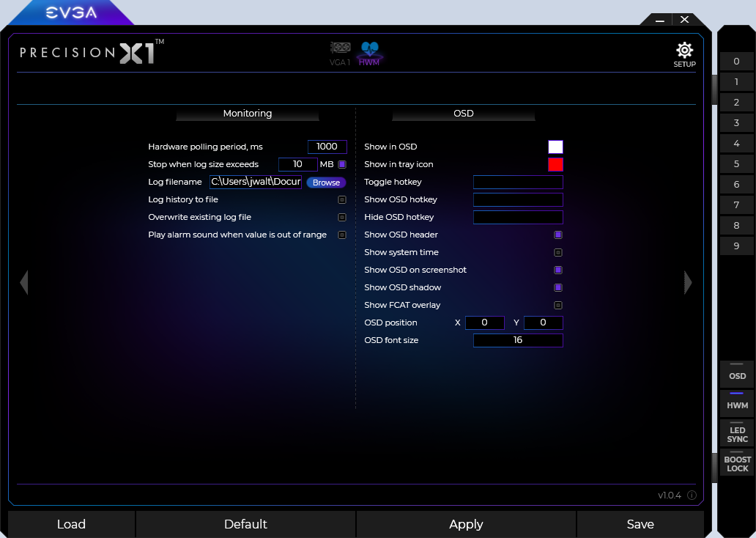
Task: Click the Apply button
Action: click(466, 524)
